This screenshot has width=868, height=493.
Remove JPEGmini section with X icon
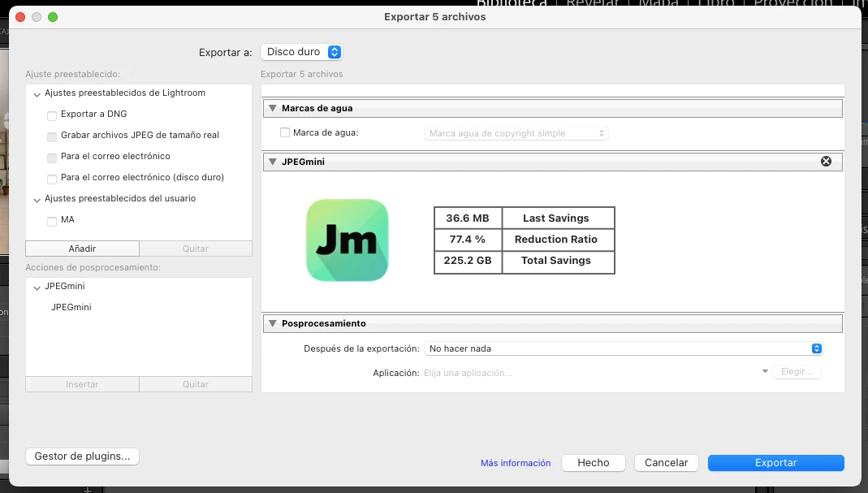tap(826, 161)
